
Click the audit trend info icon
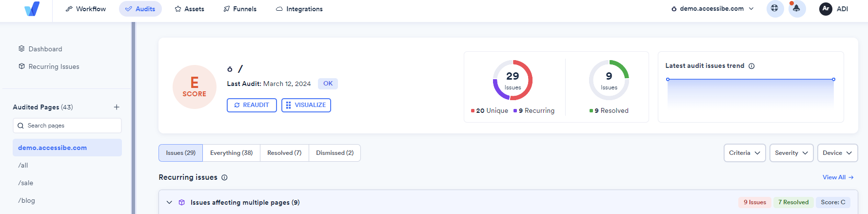(751, 66)
